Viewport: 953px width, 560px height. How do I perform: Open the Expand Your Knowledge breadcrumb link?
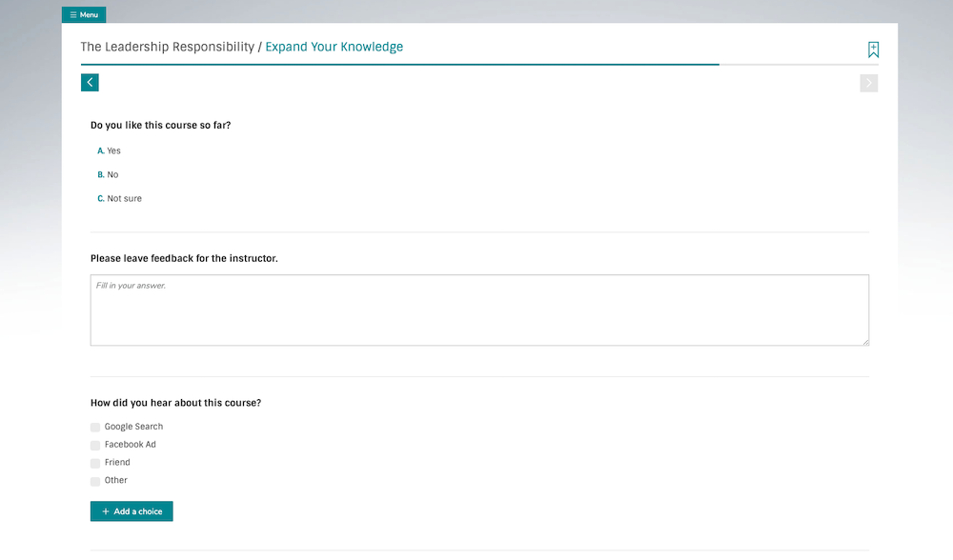(334, 46)
